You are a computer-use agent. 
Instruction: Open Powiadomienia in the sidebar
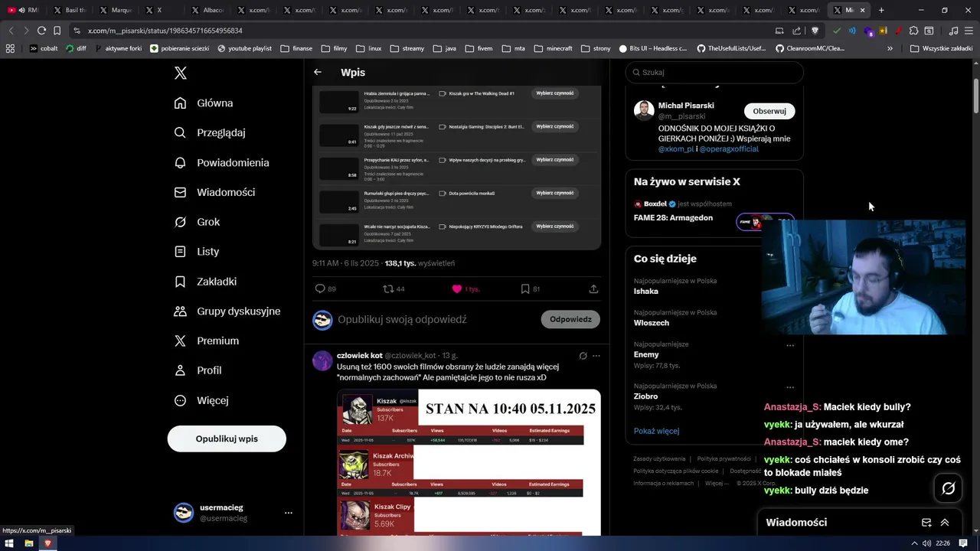pos(222,162)
